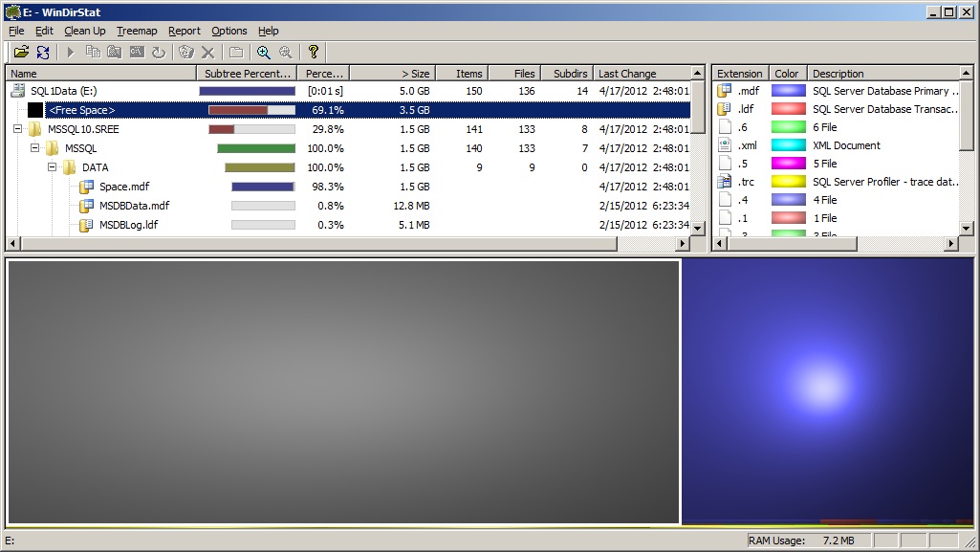Screen dimensions: 980x552
Task: Click the Refresh Selected arrow icon
Action: pos(159,53)
